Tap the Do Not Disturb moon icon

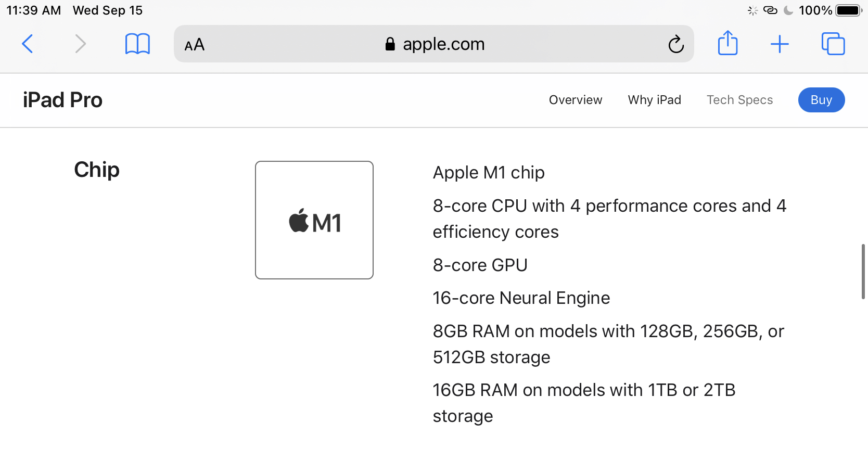[x=788, y=10]
